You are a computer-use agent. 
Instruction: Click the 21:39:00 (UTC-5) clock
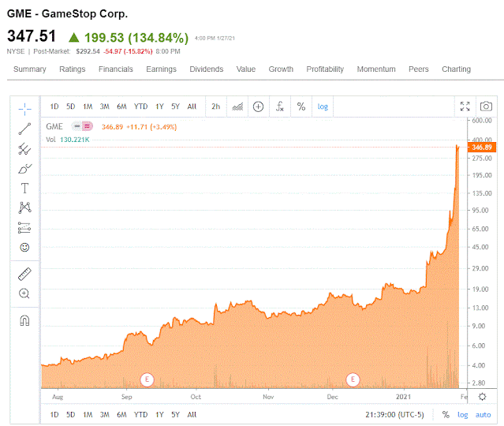click(x=394, y=415)
